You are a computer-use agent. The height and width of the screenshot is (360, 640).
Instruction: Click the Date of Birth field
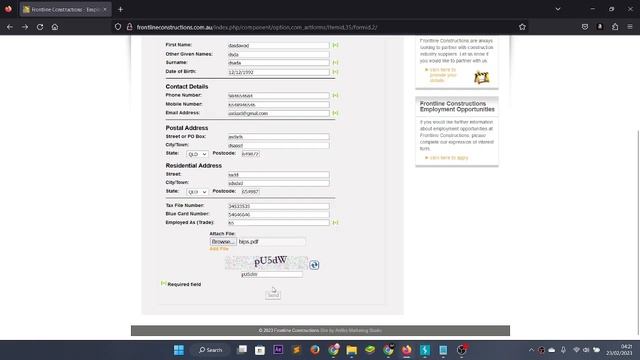pyautogui.click(x=278, y=72)
